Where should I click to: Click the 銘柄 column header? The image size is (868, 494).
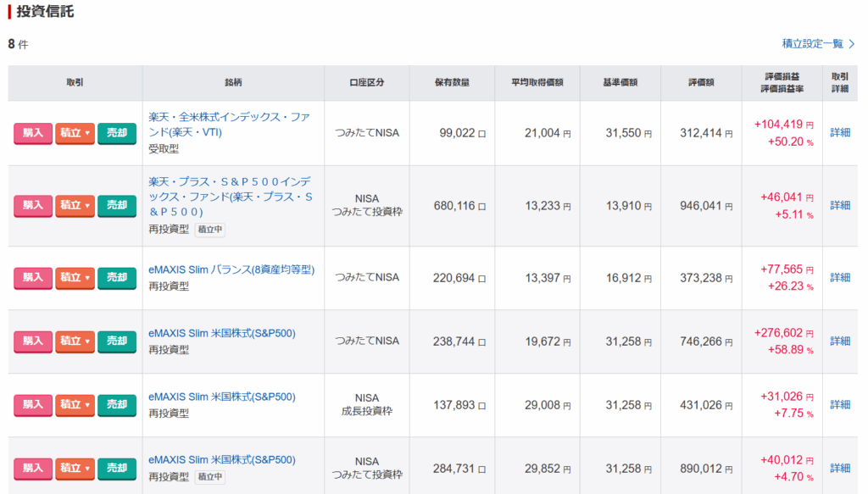(233, 82)
